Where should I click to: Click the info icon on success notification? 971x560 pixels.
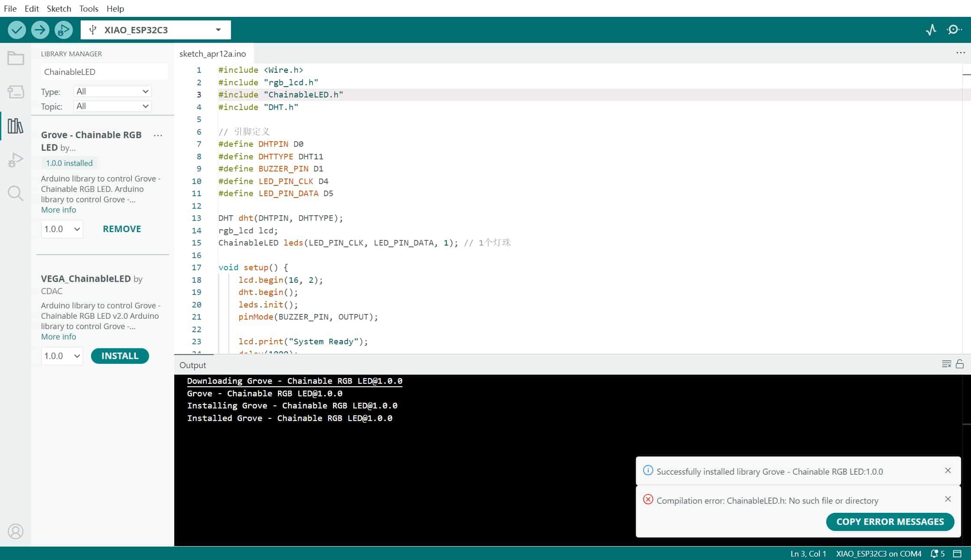[x=648, y=470]
